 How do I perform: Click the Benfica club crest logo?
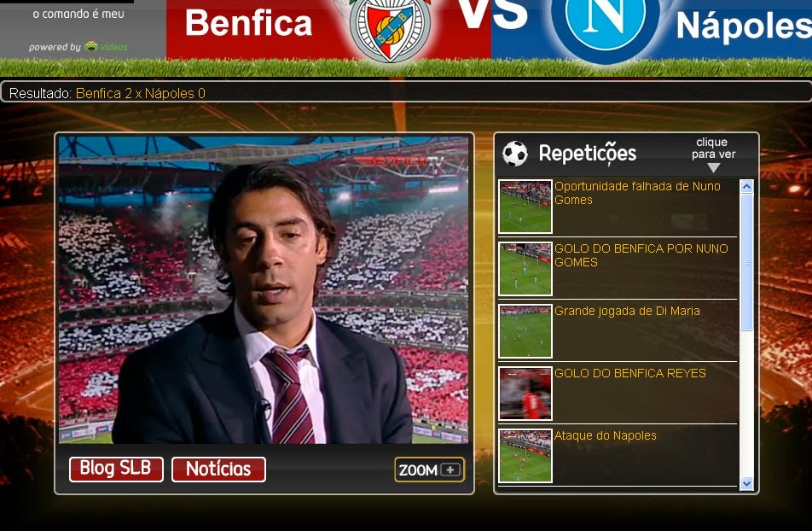tap(390, 28)
